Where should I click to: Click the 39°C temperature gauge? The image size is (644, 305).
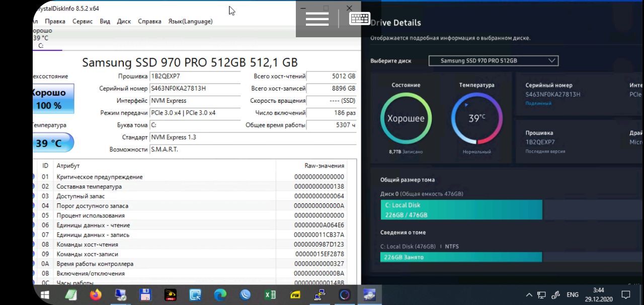coord(476,119)
